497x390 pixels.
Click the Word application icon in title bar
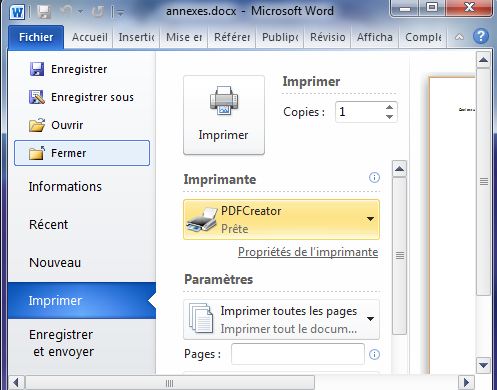(x=17, y=12)
